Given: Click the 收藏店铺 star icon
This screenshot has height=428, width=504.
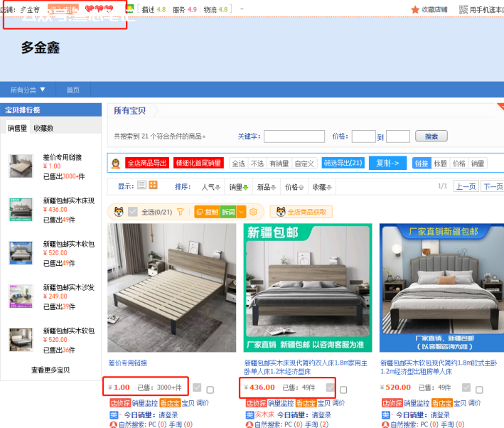Looking at the screenshot, I should pos(415,10).
